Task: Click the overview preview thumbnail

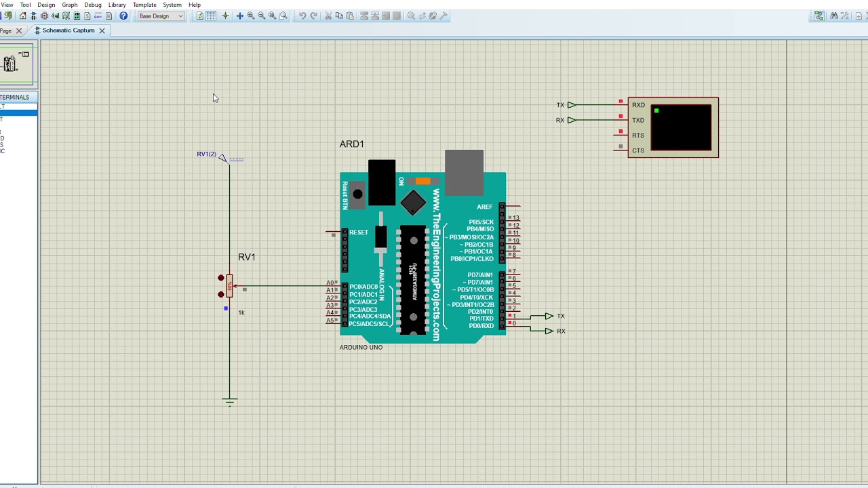Action: tap(17, 66)
